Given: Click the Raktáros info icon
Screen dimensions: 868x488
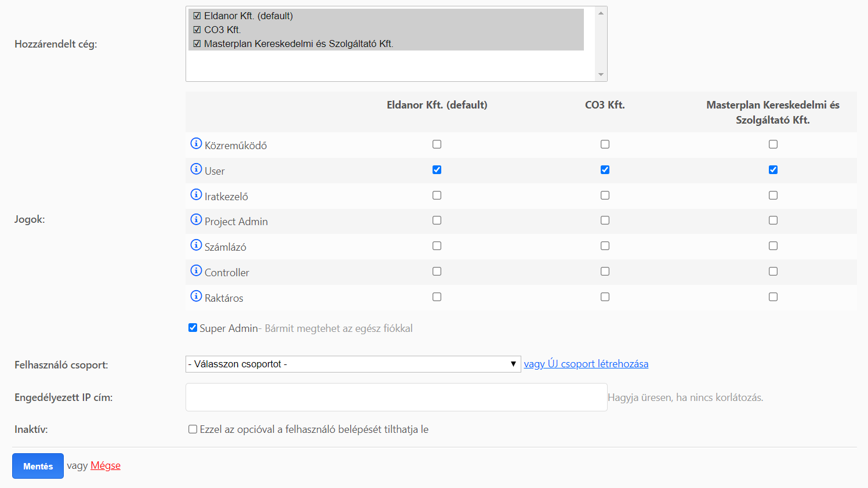Looking at the screenshot, I should 196,296.
